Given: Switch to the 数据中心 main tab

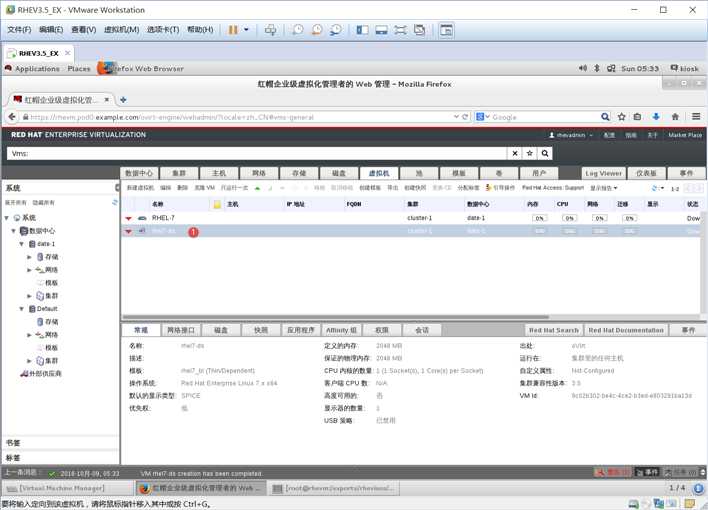Looking at the screenshot, I should click(139, 173).
